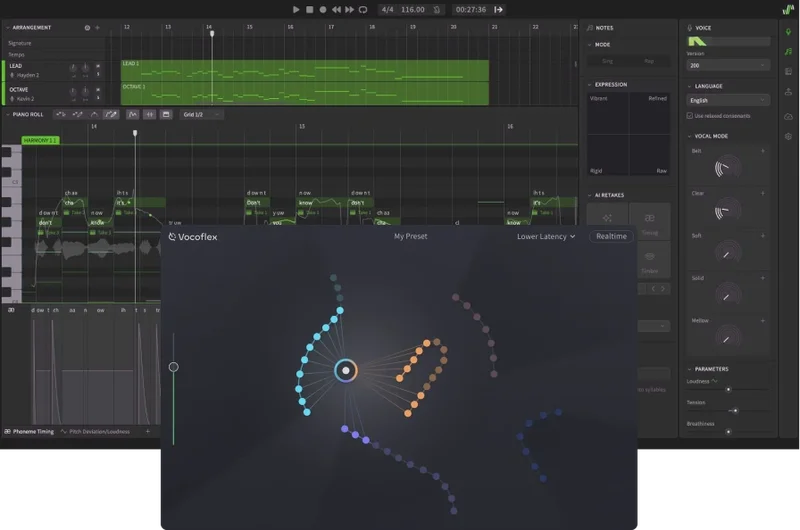800x530 pixels.
Task: Select the Sing mode tab
Action: (608, 61)
